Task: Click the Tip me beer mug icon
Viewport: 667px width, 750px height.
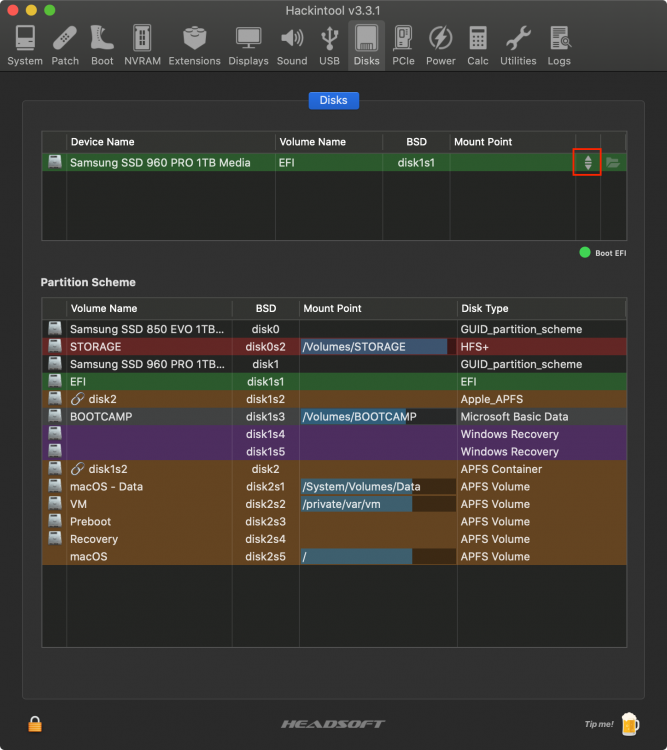Action: click(x=630, y=724)
